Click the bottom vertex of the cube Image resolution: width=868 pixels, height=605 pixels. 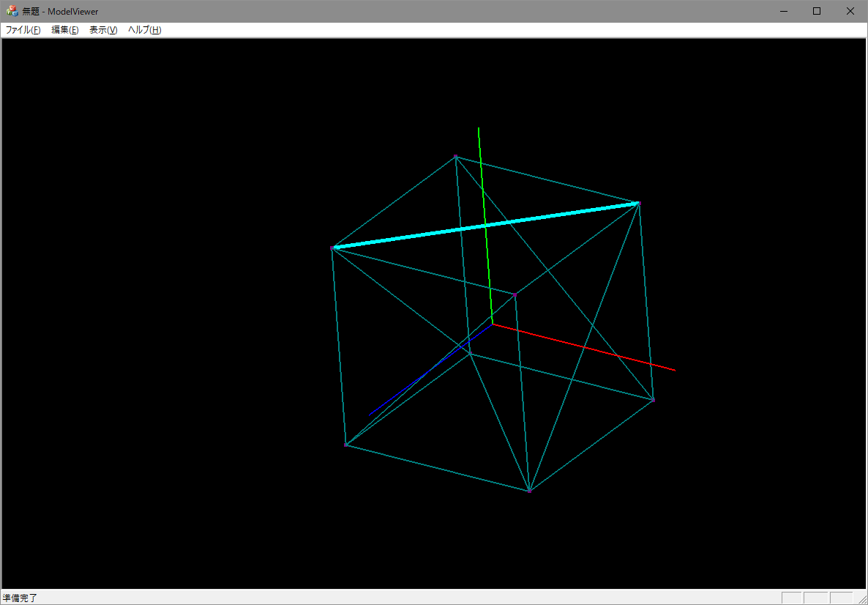tap(529, 491)
